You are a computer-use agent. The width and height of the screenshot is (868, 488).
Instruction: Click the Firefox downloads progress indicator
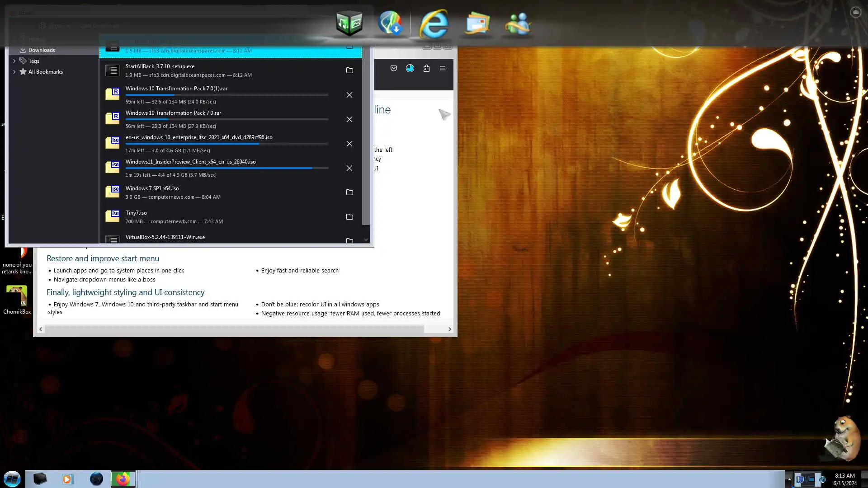pyautogui.click(x=410, y=68)
